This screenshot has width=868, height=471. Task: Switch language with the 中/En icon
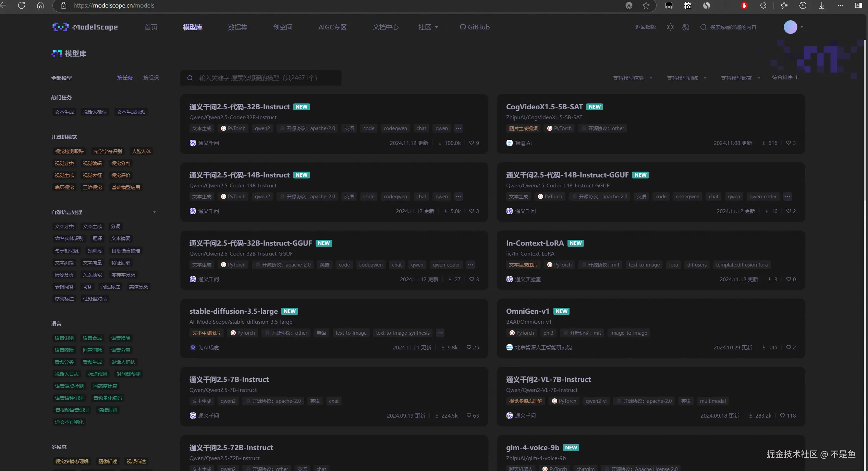pos(686,27)
